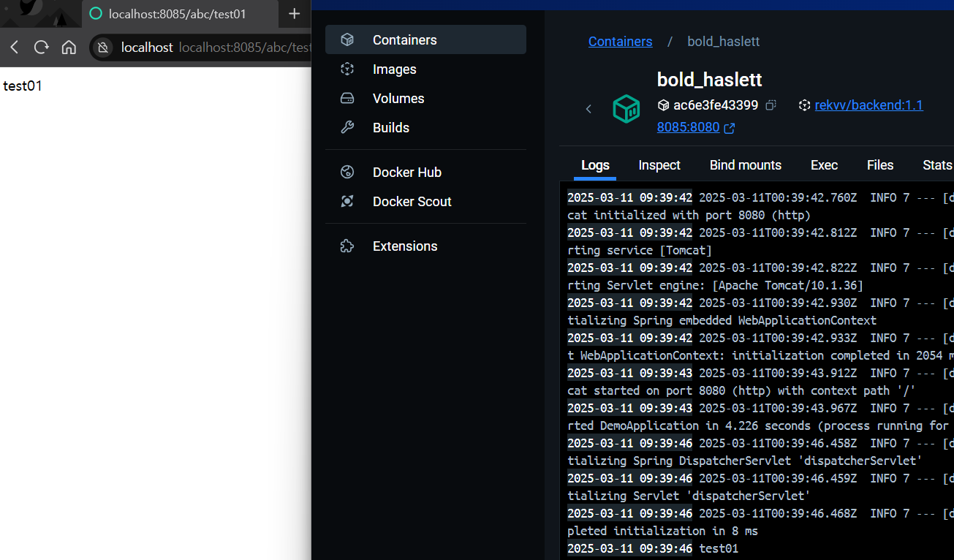
Task: Click the Docker Scout icon
Action: point(347,201)
